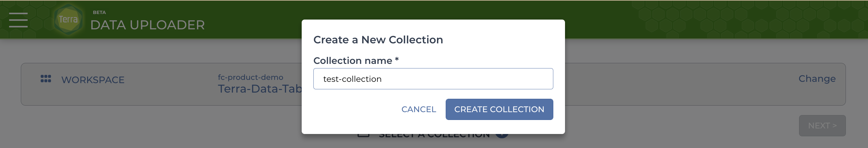Cancel the new collection dialog
Image resolution: width=868 pixels, height=148 pixels.
tap(418, 109)
